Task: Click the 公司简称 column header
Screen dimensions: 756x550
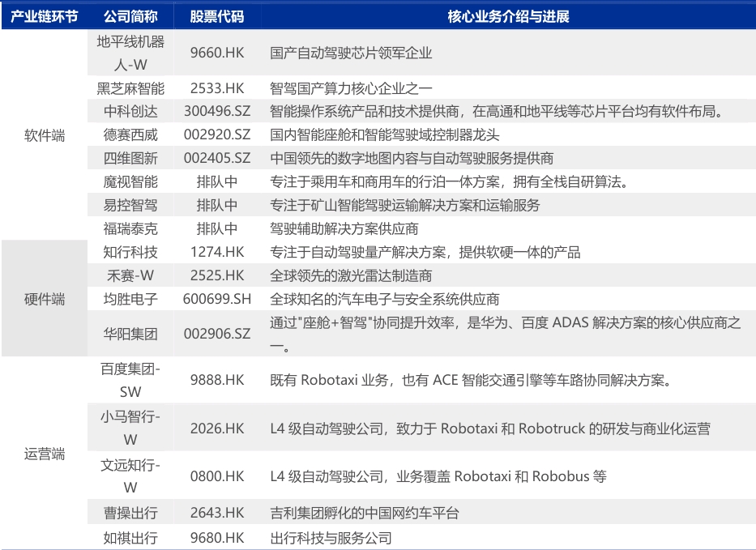Action: [130, 16]
